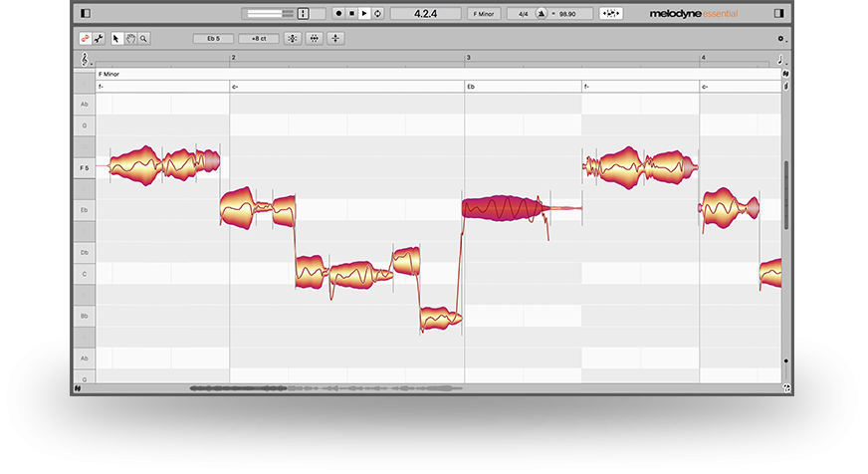Toggle cycle loop mode

[x=377, y=13]
